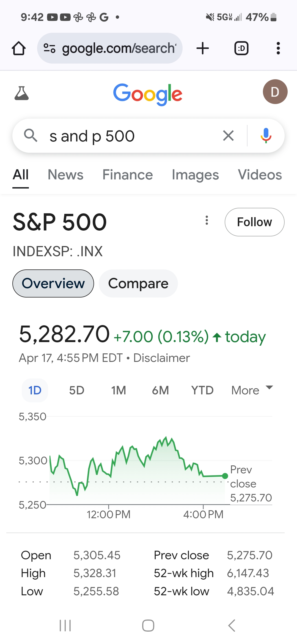Open the browser three-dot menu

tap(278, 48)
